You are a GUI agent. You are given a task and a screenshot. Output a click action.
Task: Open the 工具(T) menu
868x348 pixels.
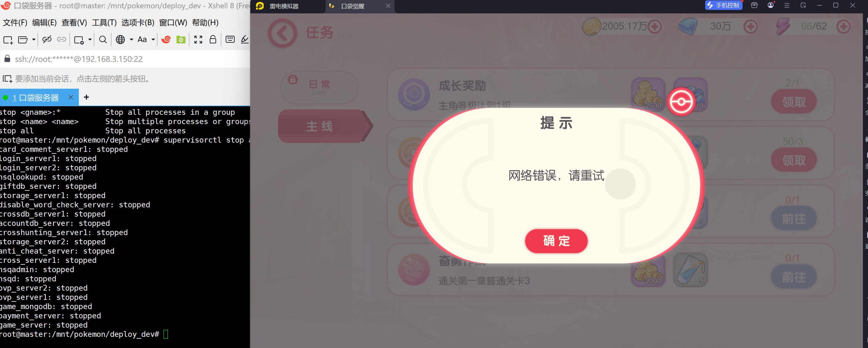click(104, 23)
